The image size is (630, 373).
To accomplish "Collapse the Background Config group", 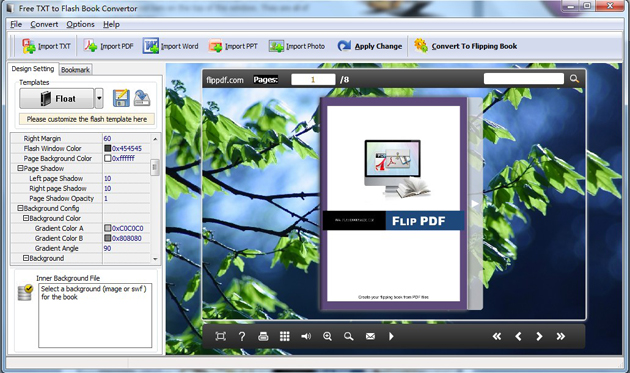I will (20, 208).
